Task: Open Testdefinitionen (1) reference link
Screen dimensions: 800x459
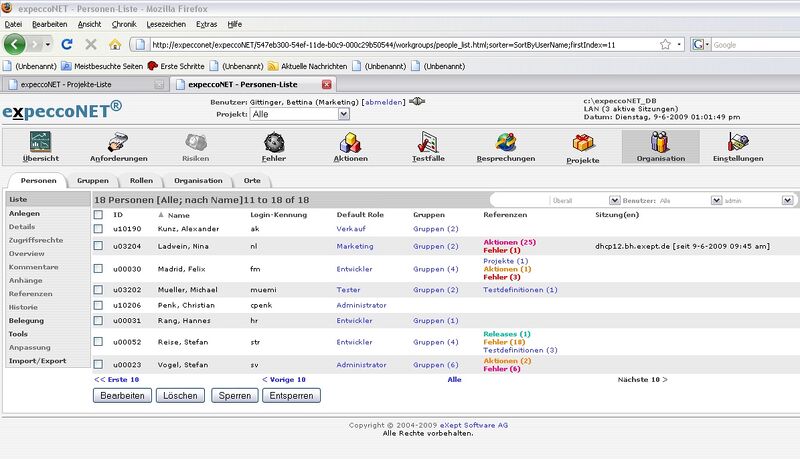Action: click(x=520, y=290)
